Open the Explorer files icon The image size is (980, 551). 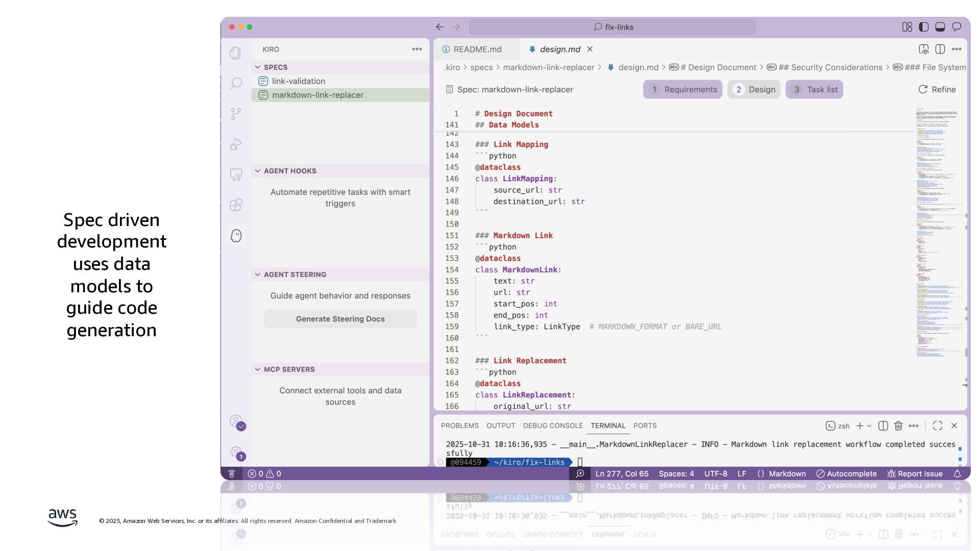tap(235, 53)
